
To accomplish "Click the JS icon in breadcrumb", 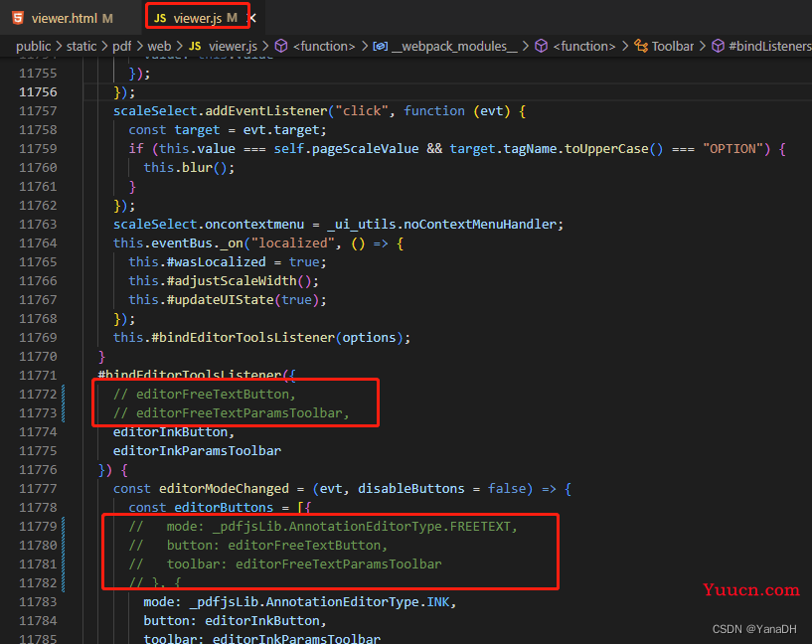I will pos(195,46).
